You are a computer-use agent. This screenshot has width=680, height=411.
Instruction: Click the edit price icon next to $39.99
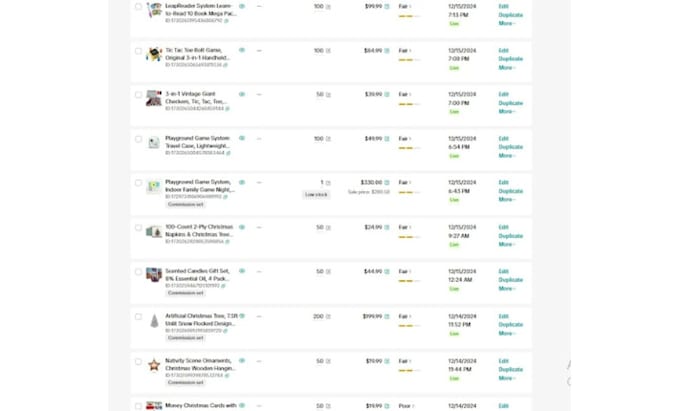(387, 94)
